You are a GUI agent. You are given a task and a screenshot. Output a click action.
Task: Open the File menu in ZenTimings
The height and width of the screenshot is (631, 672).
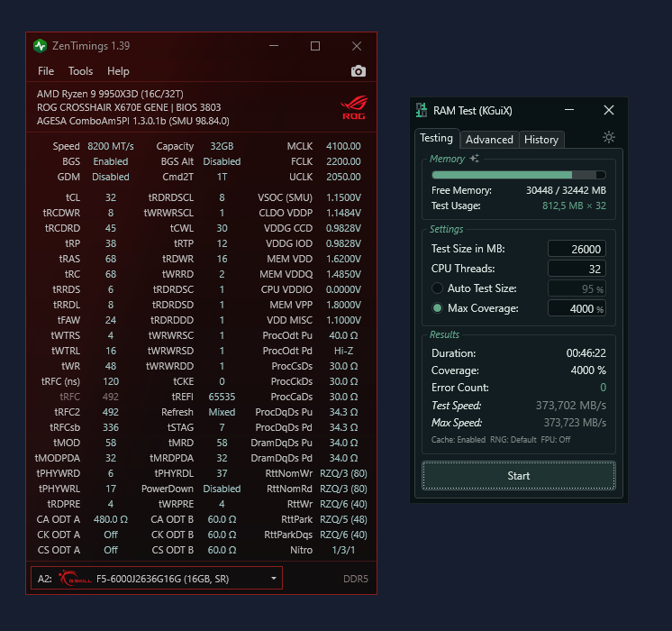(46, 71)
